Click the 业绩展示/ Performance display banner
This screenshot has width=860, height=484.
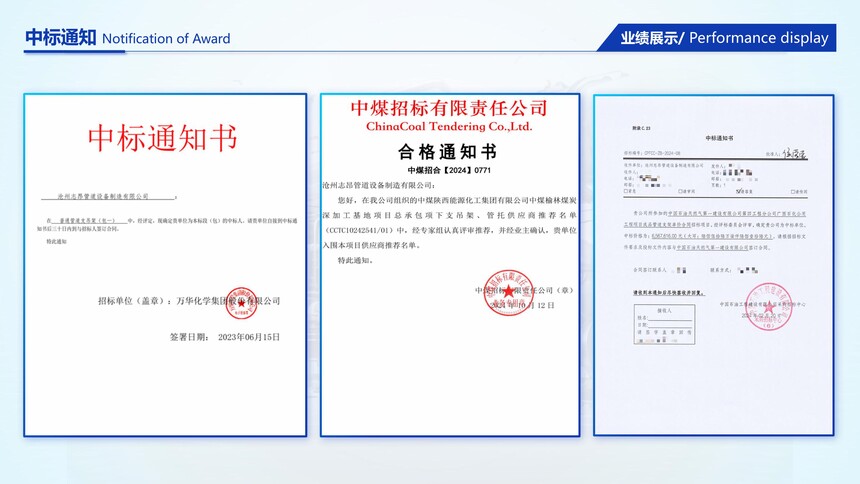(x=716, y=38)
